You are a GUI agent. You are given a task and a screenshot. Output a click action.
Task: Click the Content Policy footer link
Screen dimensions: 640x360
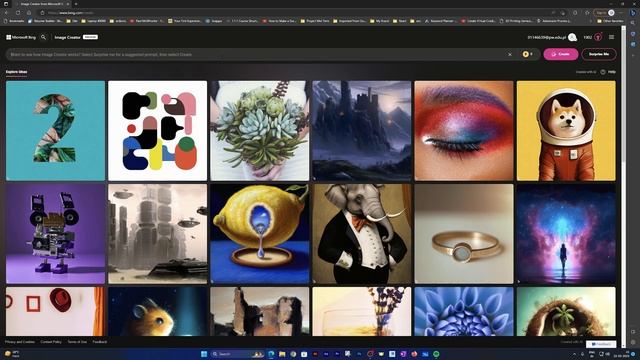(51, 342)
